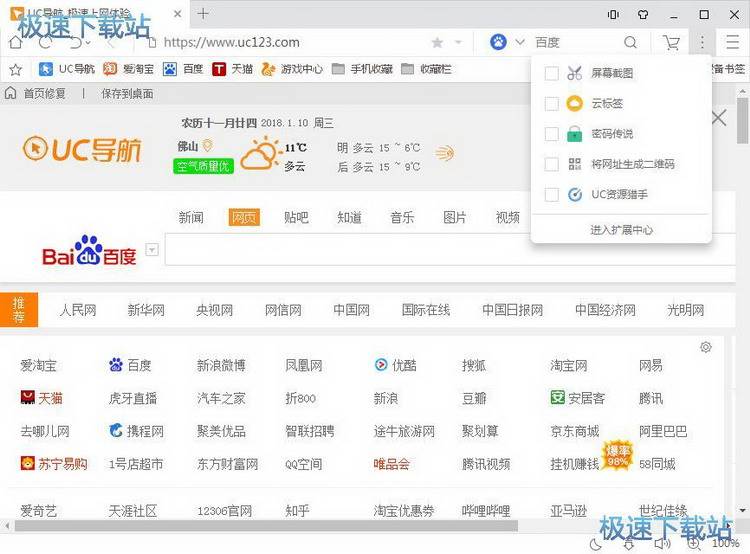The height and width of the screenshot is (554, 750).
Task: Click the horizontal scrollbar thumb
Action: pyautogui.click(x=266, y=526)
